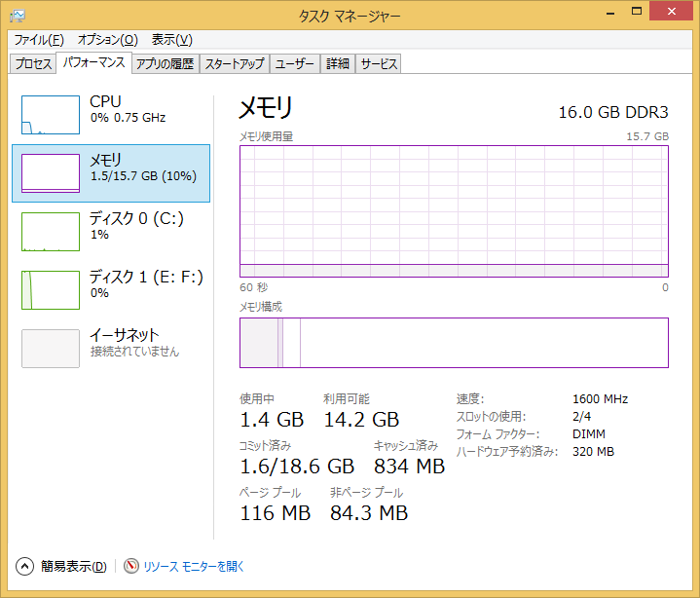Click the Task Manager title bar icon
Image resolution: width=700 pixels, height=598 pixels.
coord(18,15)
